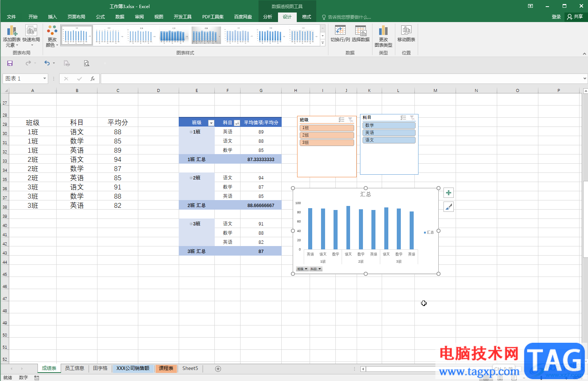588x381 pixels.
Task: Open 科目 sort dropdown in pivot table
Action: [x=237, y=123]
